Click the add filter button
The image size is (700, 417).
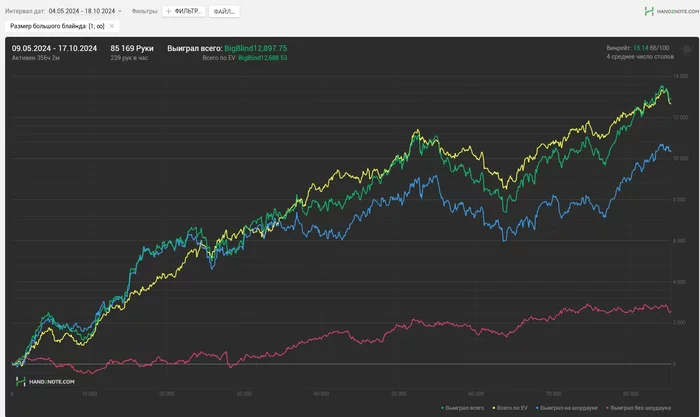184,11
